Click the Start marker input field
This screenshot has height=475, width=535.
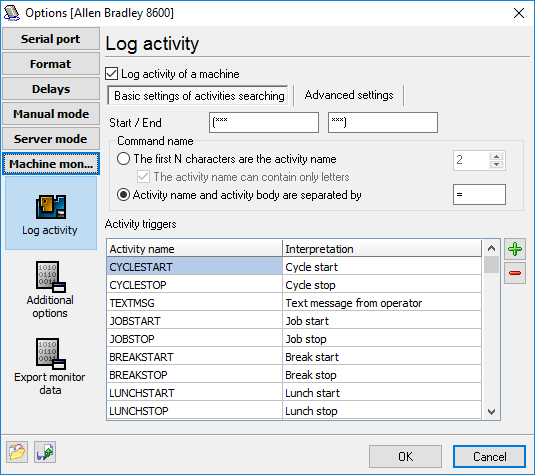(x=264, y=123)
